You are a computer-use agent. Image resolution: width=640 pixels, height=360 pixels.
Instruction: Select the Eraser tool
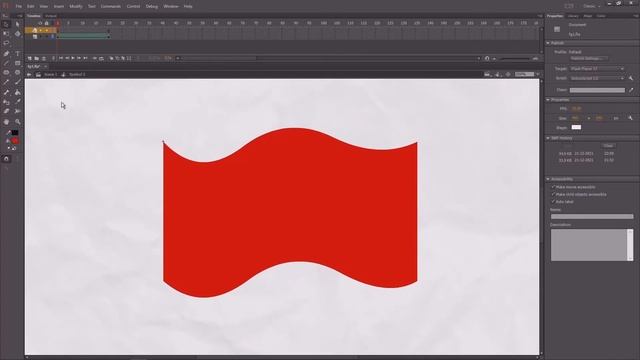coord(6,111)
